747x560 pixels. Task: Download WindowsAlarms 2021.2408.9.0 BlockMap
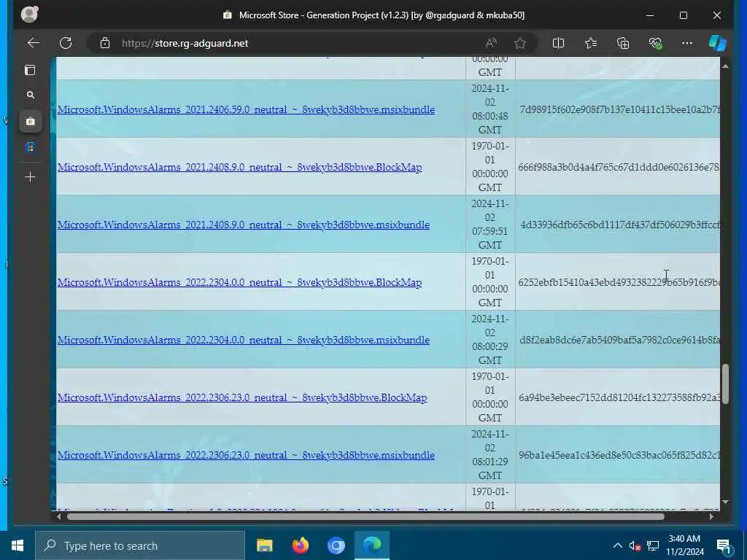click(239, 167)
